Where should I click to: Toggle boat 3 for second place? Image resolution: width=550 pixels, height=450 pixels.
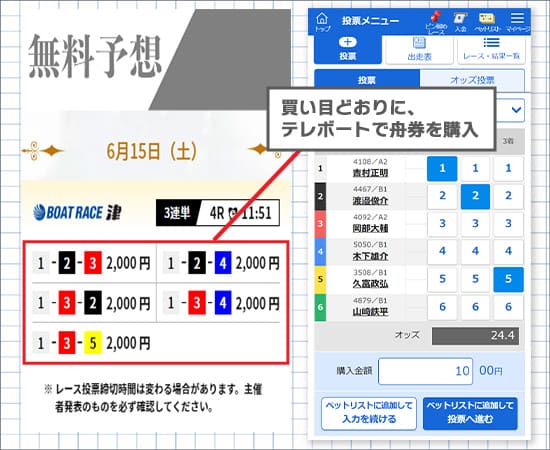(475, 224)
